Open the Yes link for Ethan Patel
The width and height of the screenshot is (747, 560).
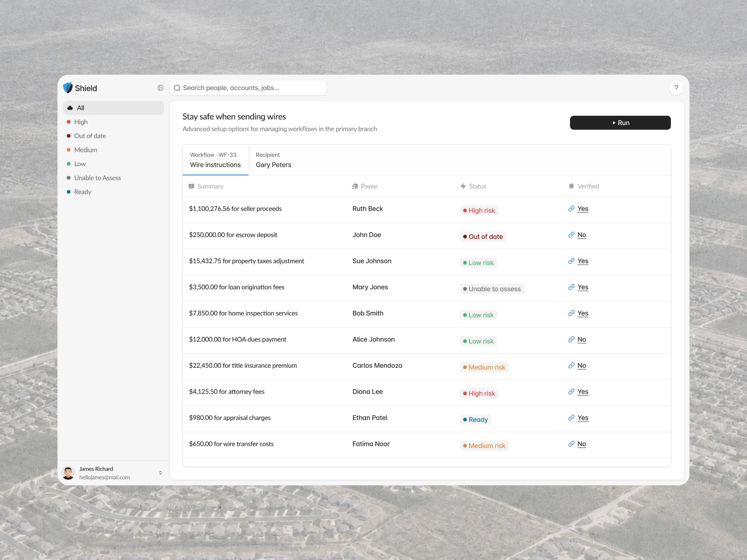(x=583, y=418)
